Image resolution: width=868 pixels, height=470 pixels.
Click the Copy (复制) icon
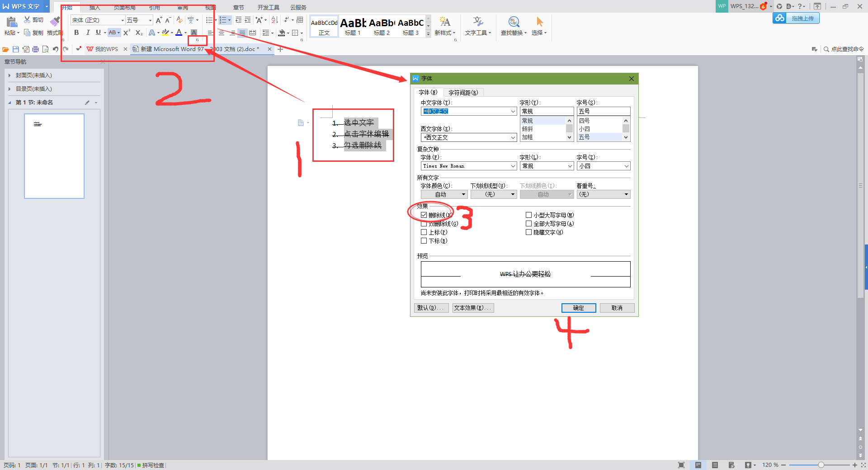click(x=27, y=33)
